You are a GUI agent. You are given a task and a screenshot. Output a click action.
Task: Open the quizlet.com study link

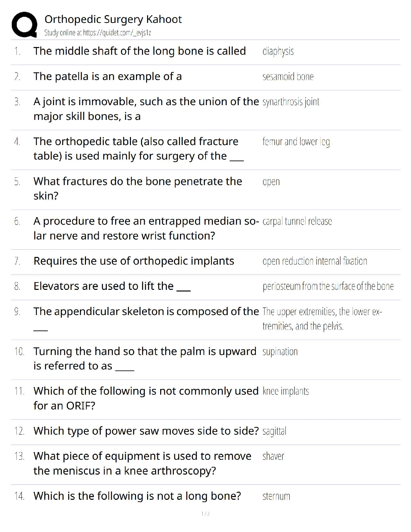[x=97, y=33]
